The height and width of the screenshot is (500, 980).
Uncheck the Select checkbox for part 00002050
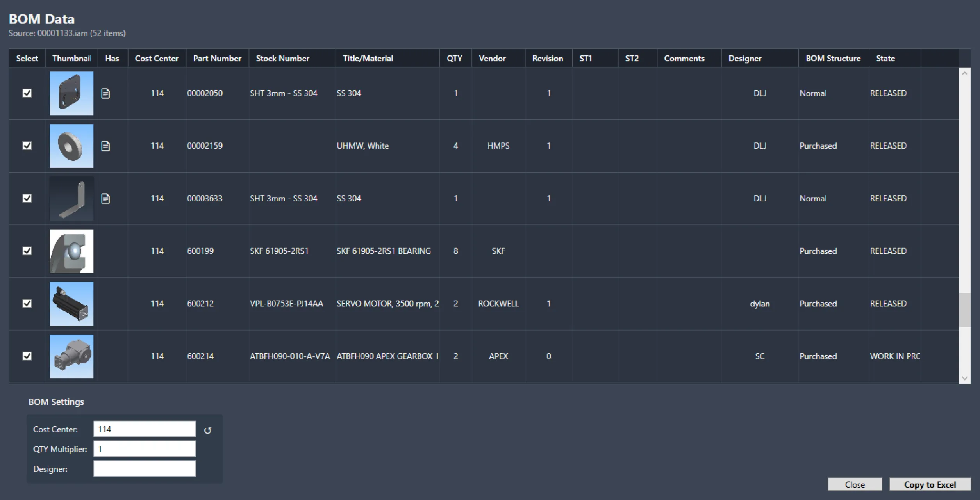click(27, 93)
